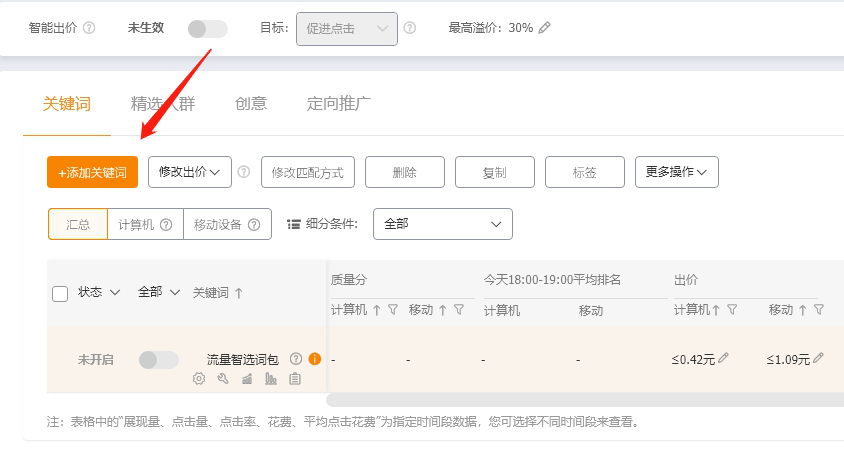This screenshot has width=844, height=451.
Task: Expand the 更多操作 dropdown
Action: [676, 172]
